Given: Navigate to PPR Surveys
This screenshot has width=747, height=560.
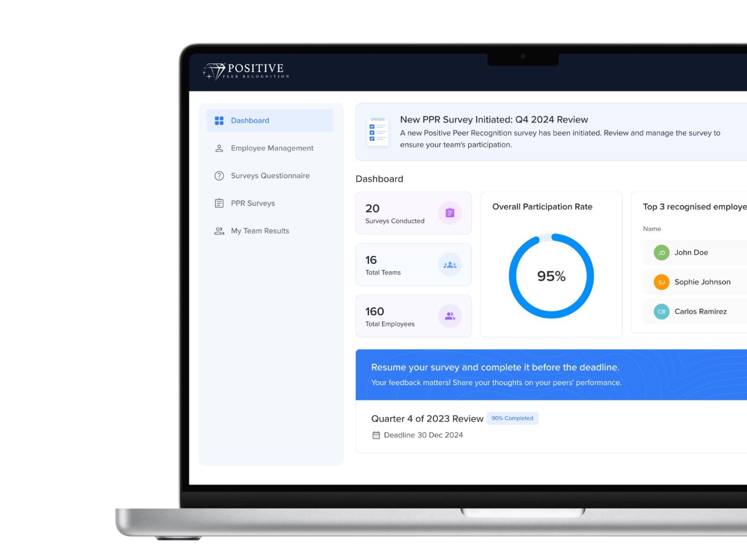Looking at the screenshot, I should pyautogui.click(x=270, y=203).
